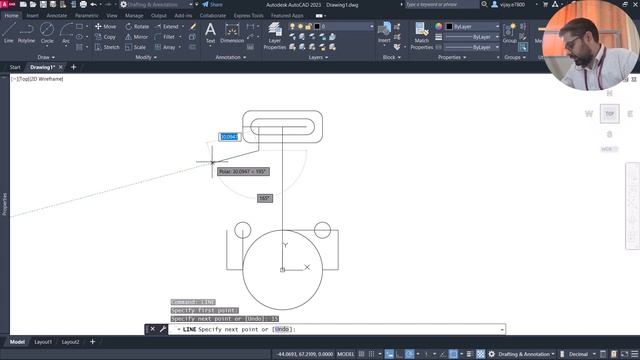Click the user account vijay name
The width and height of the screenshot is (640, 360).
pyautogui.click(x=512, y=4)
